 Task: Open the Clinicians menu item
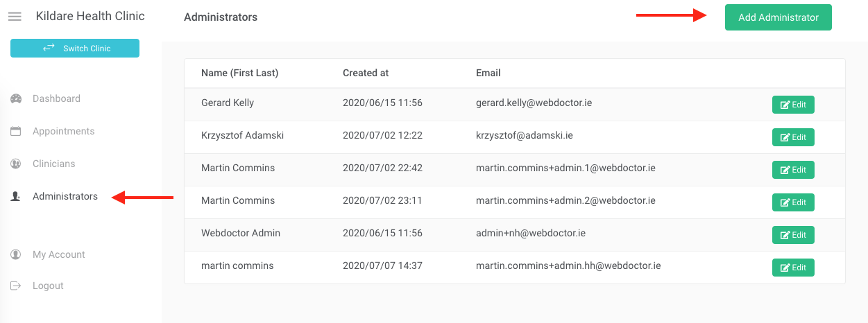tap(53, 164)
